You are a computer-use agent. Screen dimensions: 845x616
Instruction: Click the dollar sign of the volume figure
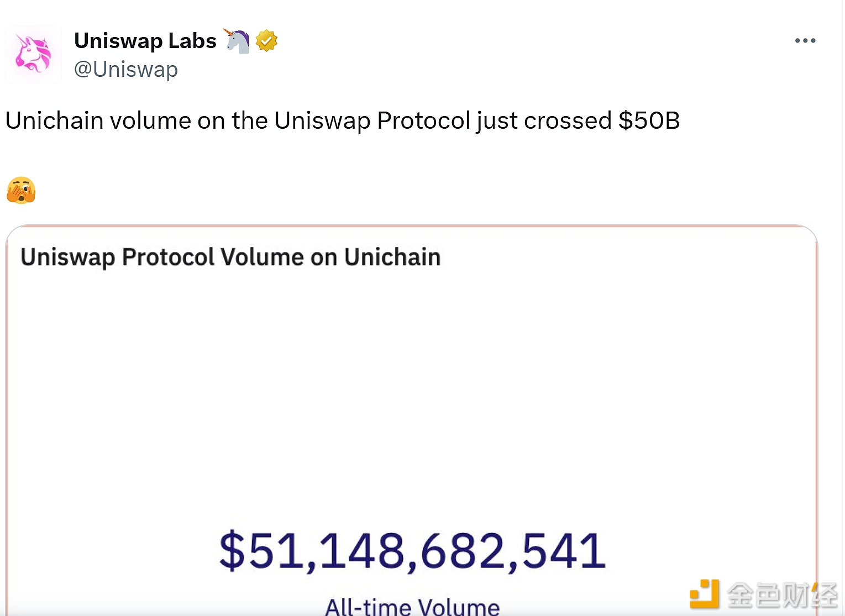(x=232, y=550)
